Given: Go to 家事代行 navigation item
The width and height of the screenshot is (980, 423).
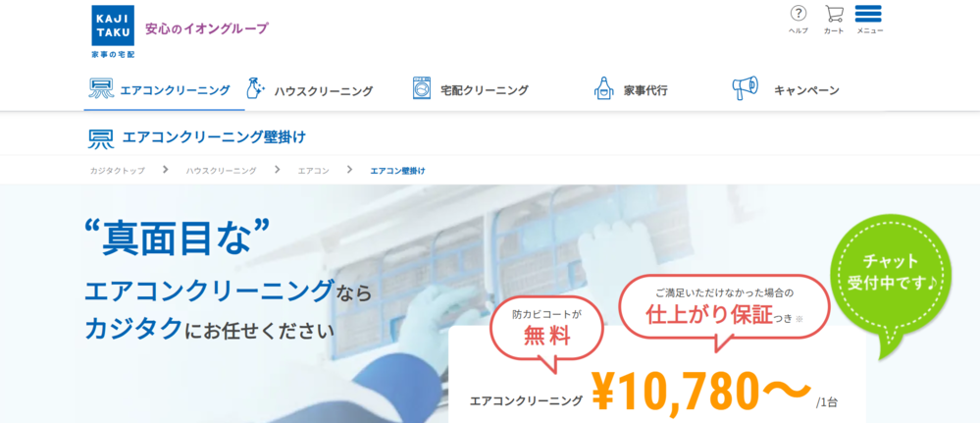Looking at the screenshot, I should pos(645,90).
